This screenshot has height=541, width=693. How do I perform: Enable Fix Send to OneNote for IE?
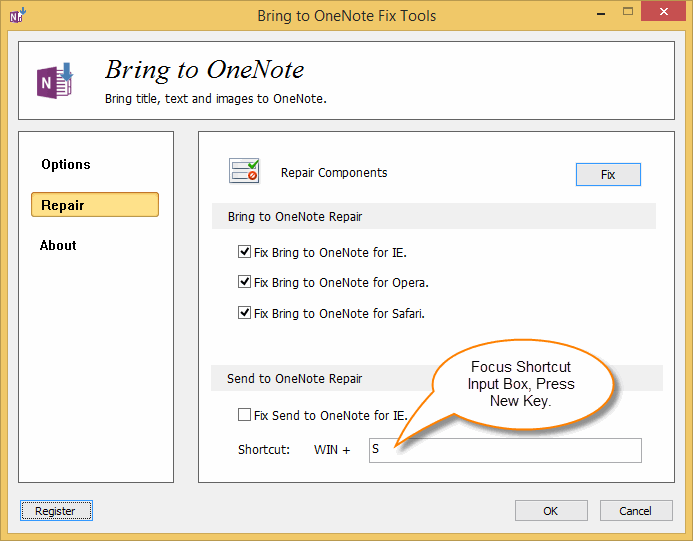pyautogui.click(x=244, y=415)
